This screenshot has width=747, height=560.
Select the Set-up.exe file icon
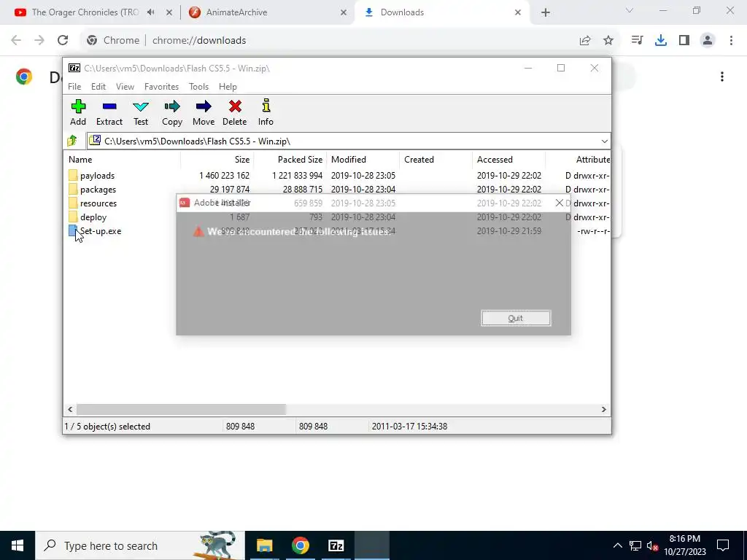coord(73,230)
